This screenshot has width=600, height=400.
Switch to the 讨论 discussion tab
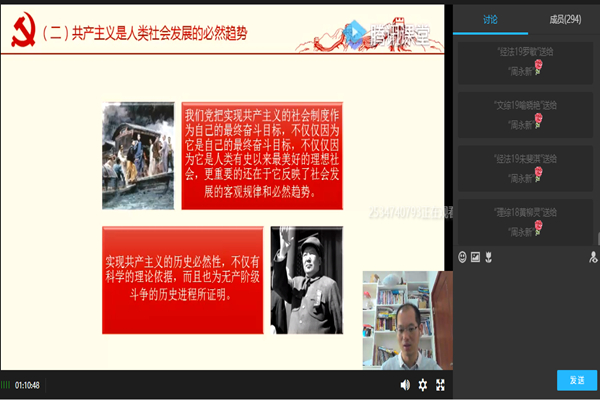[488, 17]
